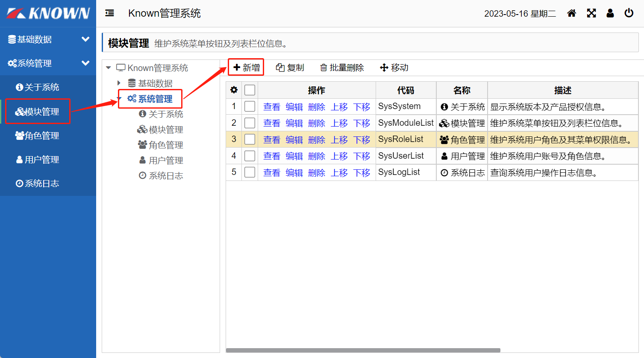Viewport: 644px width, 358px height.
Task: Toggle fullscreen with the expand icon
Action: pos(591,13)
